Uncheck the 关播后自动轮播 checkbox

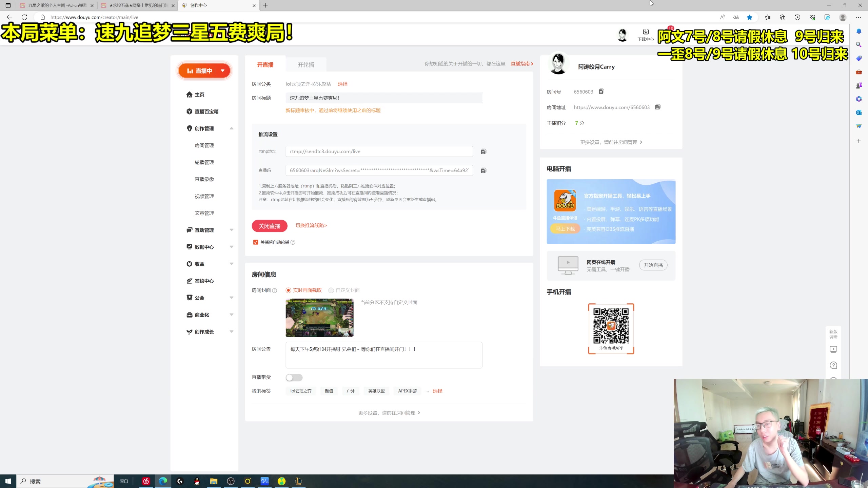tap(256, 242)
